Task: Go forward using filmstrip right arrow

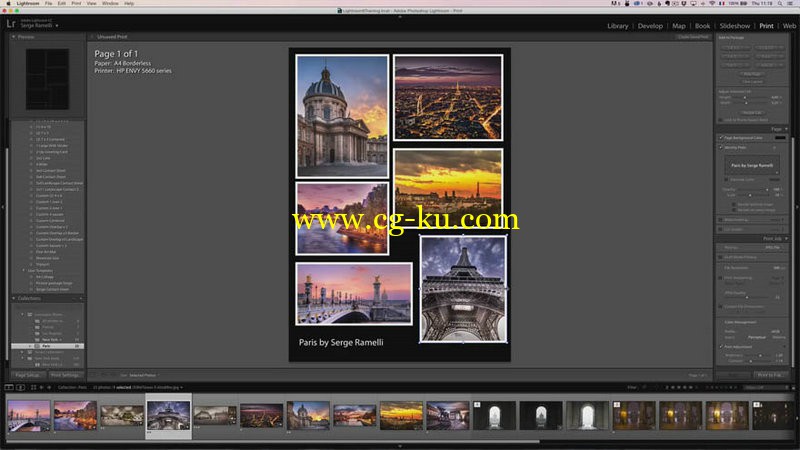Action: [x=49, y=388]
